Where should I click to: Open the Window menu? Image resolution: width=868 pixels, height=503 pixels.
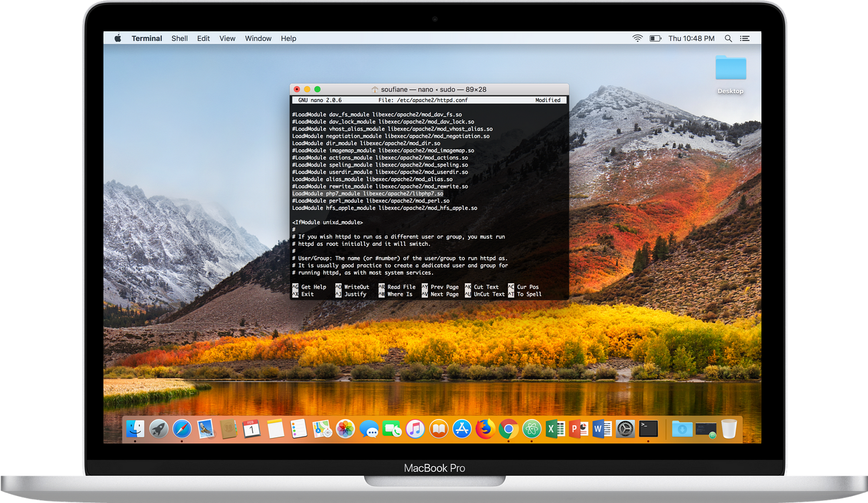258,38
